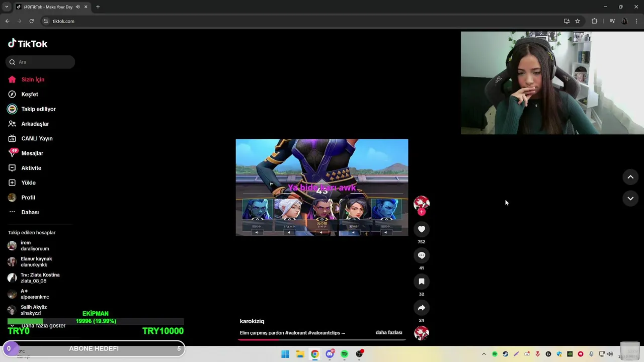Open File Explorer from taskbar
Image resolution: width=644 pixels, height=362 pixels.
click(x=300, y=354)
